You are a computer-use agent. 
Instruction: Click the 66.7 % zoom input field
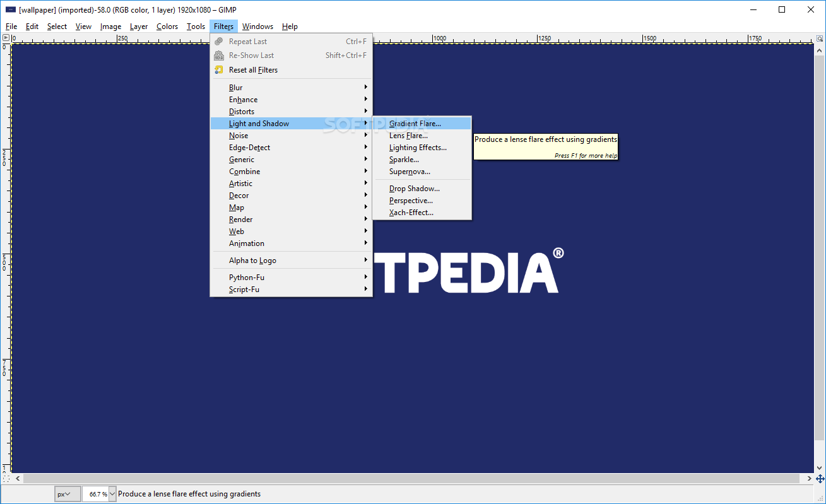click(x=95, y=494)
